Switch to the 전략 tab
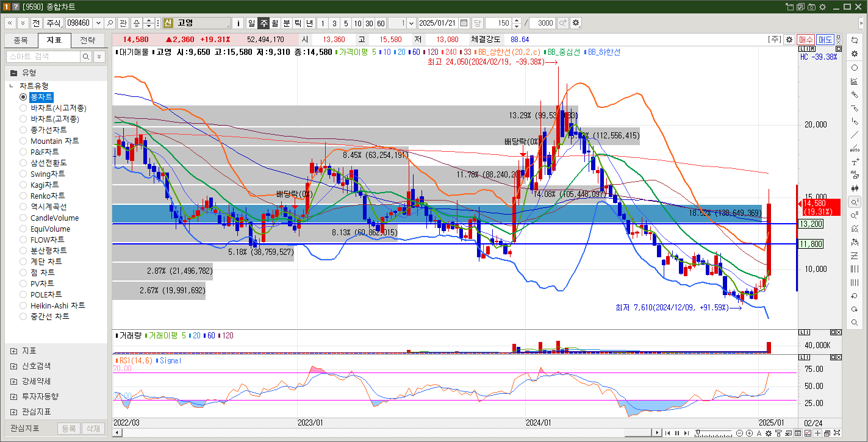The height and width of the screenshot is (442, 868). click(x=87, y=40)
